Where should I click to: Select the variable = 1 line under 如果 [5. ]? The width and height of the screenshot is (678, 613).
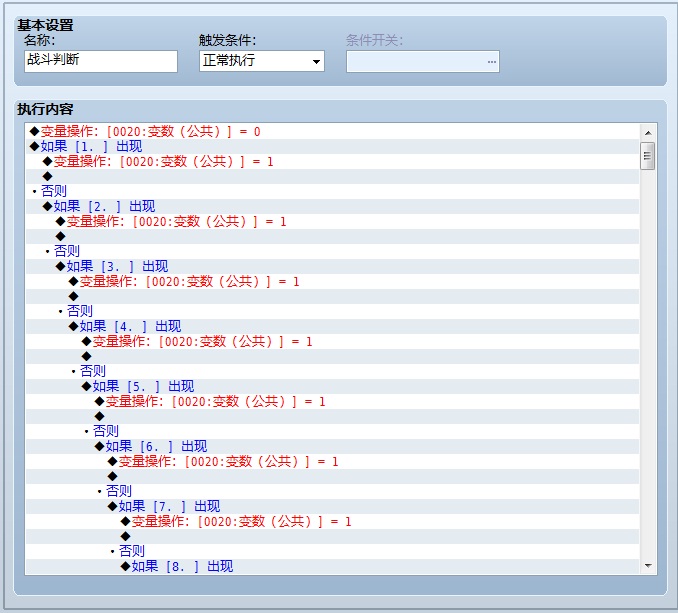pyautogui.click(x=332, y=402)
